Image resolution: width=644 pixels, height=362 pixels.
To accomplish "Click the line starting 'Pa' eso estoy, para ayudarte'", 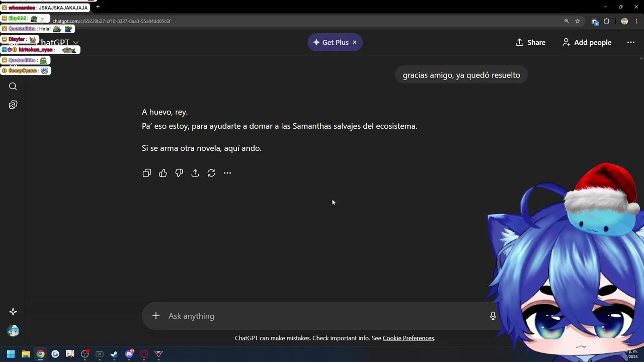I will coord(279,126).
